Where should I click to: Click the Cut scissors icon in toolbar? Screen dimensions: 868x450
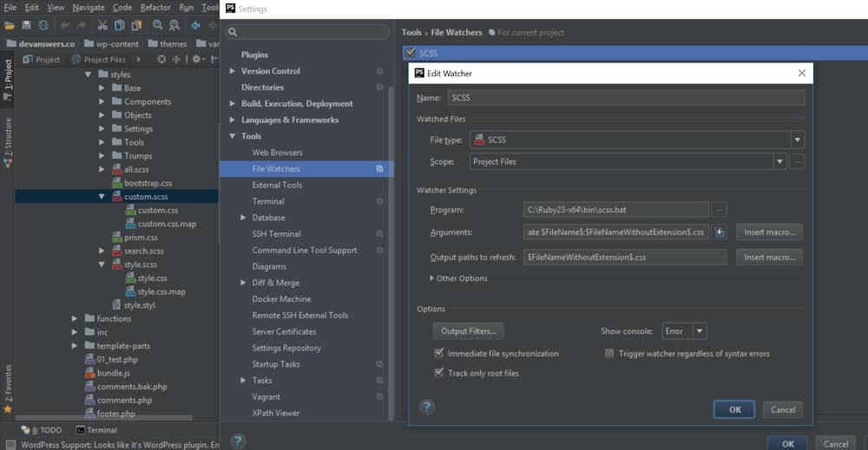pos(102,25)
